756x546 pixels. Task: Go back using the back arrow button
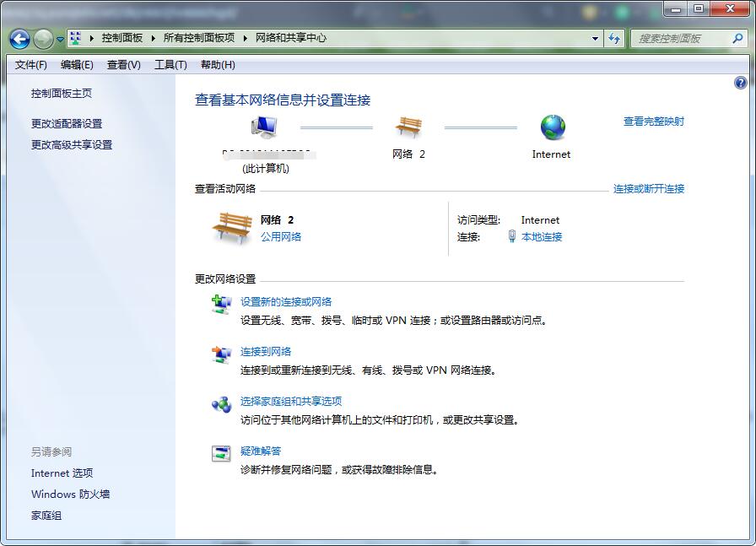(20, 38)
